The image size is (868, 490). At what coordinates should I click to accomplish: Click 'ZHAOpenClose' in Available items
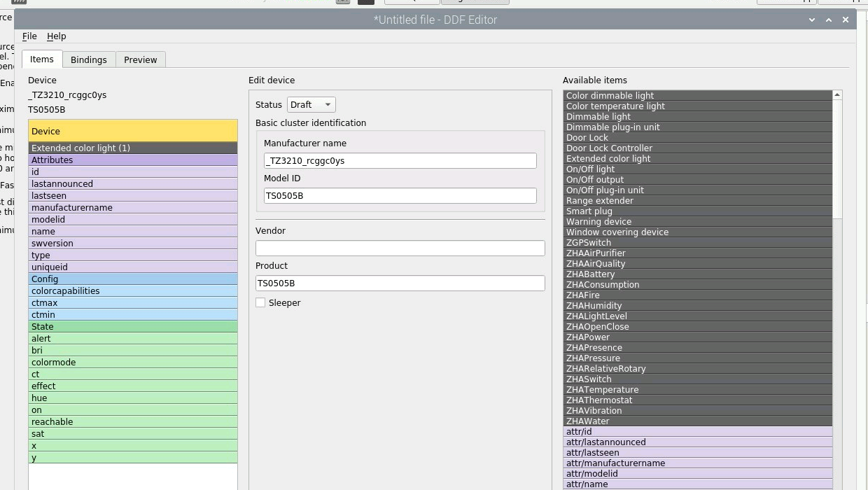698,327
